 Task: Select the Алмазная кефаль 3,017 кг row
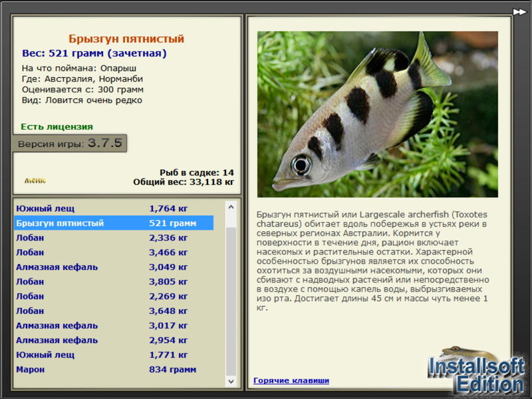[x=114, y=325]
